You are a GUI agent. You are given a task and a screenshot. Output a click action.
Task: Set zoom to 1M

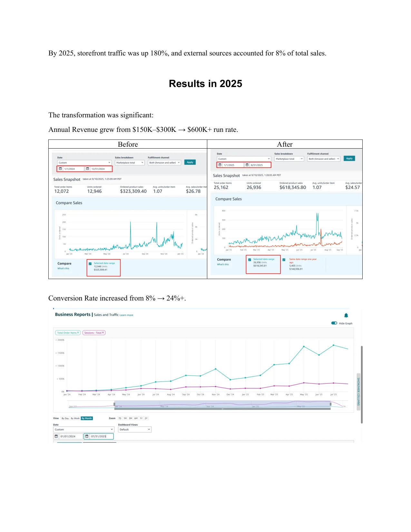point(125,418)
